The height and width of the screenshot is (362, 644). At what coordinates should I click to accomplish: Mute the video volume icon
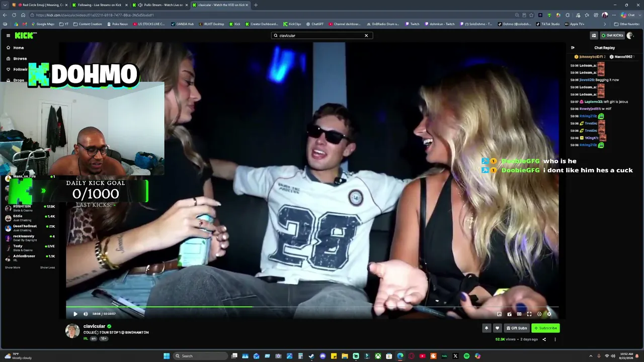86,314
